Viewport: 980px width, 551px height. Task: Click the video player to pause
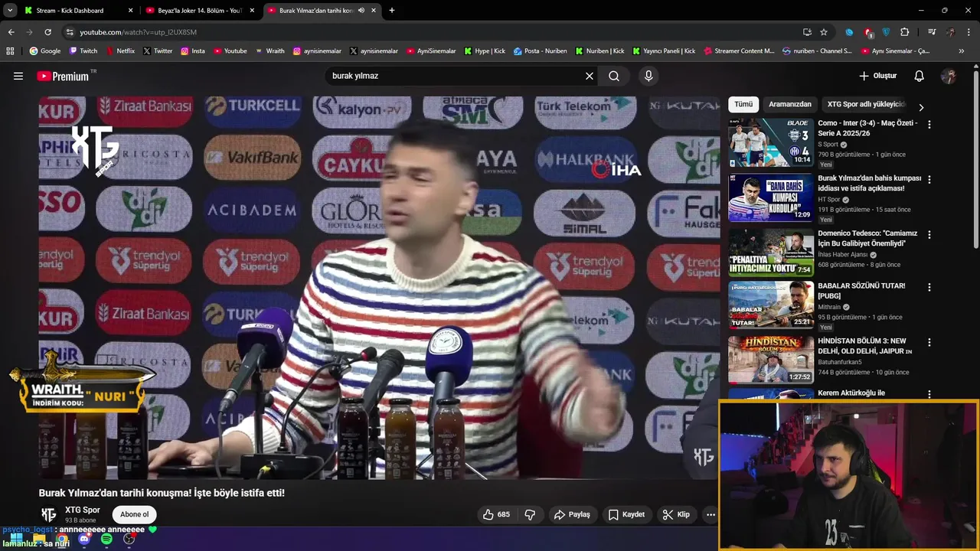tap(380, 288)
